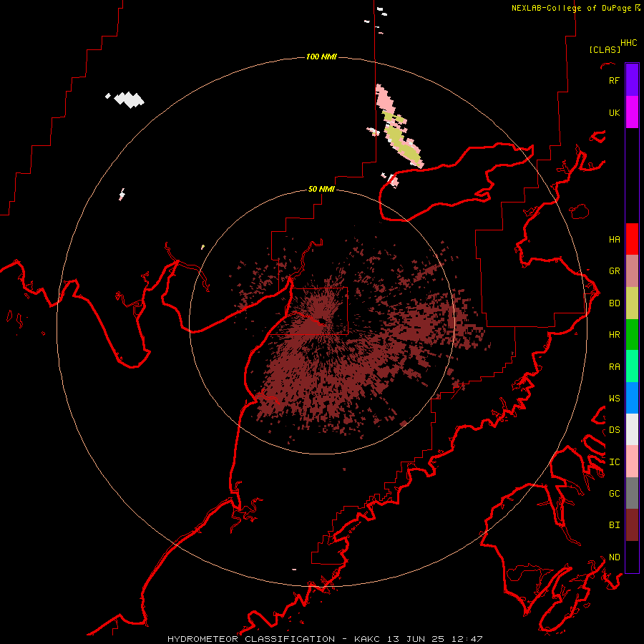Viewport: 644px width, 644px height.
Task: Click the "ND" legend label
Action: point(614,557)
